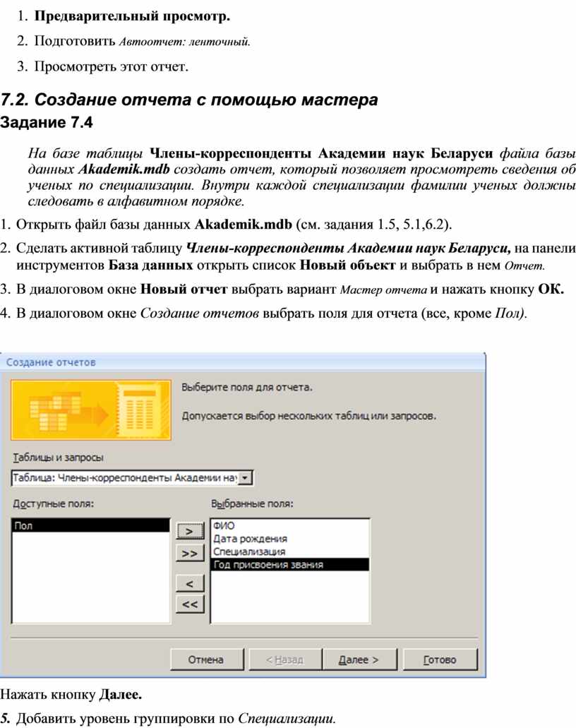This screenshot has height=728, width=576.
Task: Click the italic text Автоотчет: ленточный
Action: (185, 42)
